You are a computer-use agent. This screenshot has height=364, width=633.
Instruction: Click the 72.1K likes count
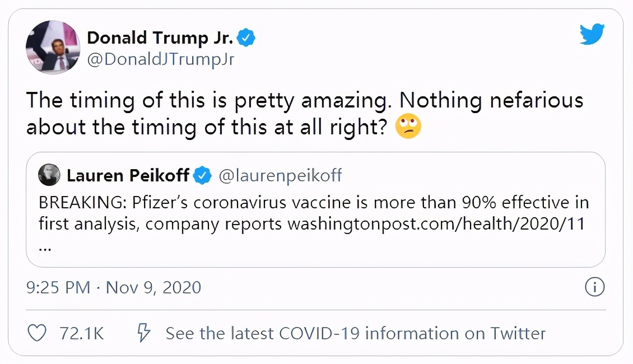click(82, 334)
